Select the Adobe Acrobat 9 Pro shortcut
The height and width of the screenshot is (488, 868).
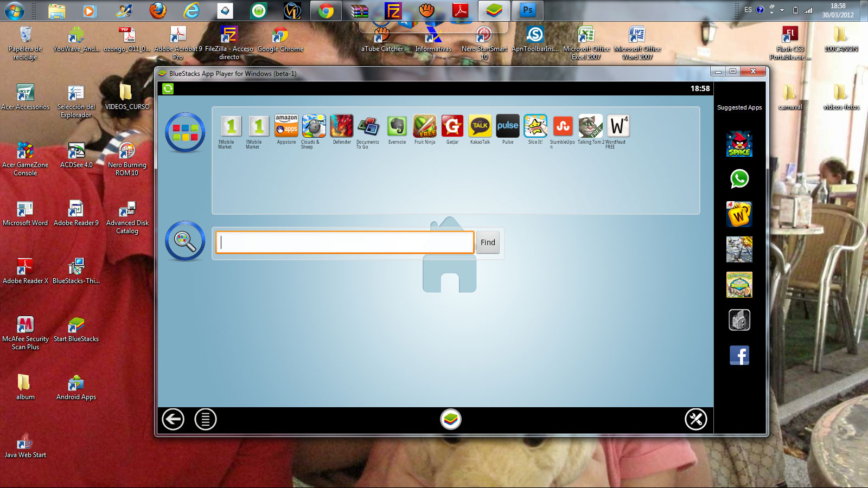click(178, 43)
